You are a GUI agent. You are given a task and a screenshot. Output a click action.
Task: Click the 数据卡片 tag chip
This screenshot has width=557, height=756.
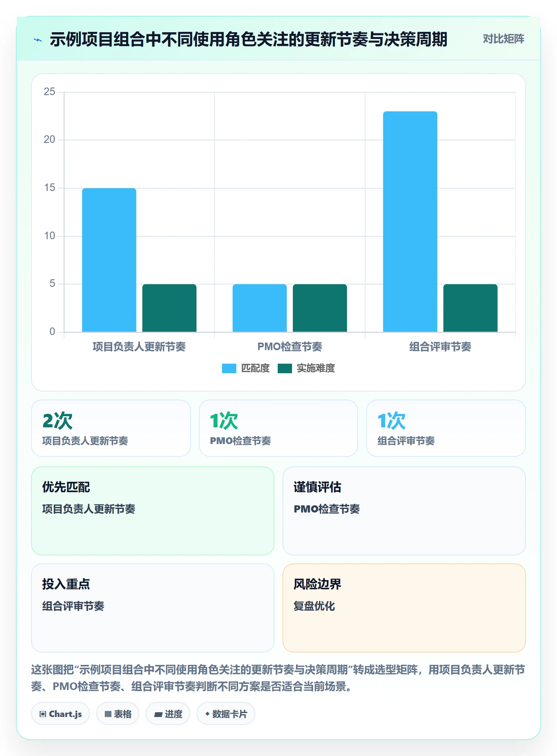tap(226, 714)
